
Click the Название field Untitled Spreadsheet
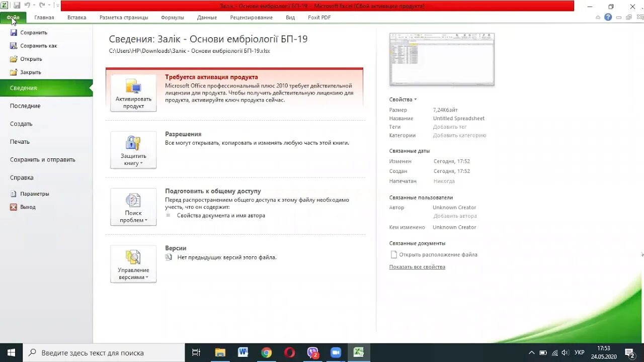click(x=459, y=119)
